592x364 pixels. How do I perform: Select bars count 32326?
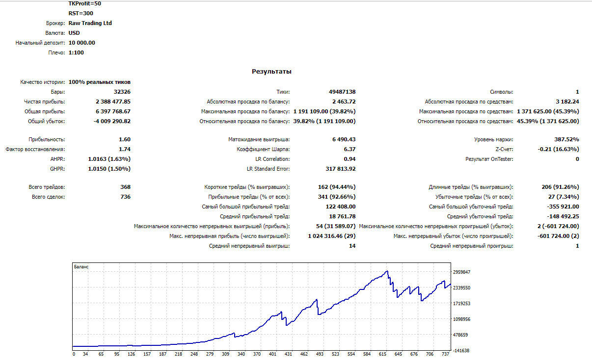pyautogui.click(x=122, y=92)
